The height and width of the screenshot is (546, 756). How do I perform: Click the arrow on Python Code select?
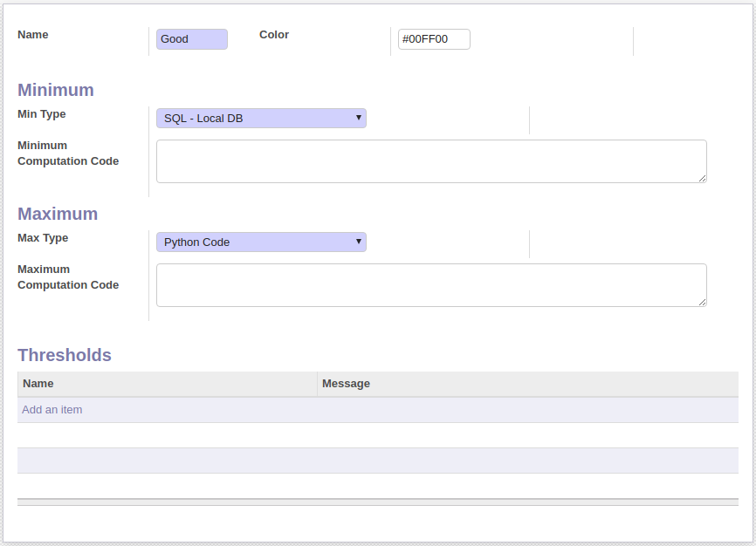pyautogui.click(x=358, y=242)
